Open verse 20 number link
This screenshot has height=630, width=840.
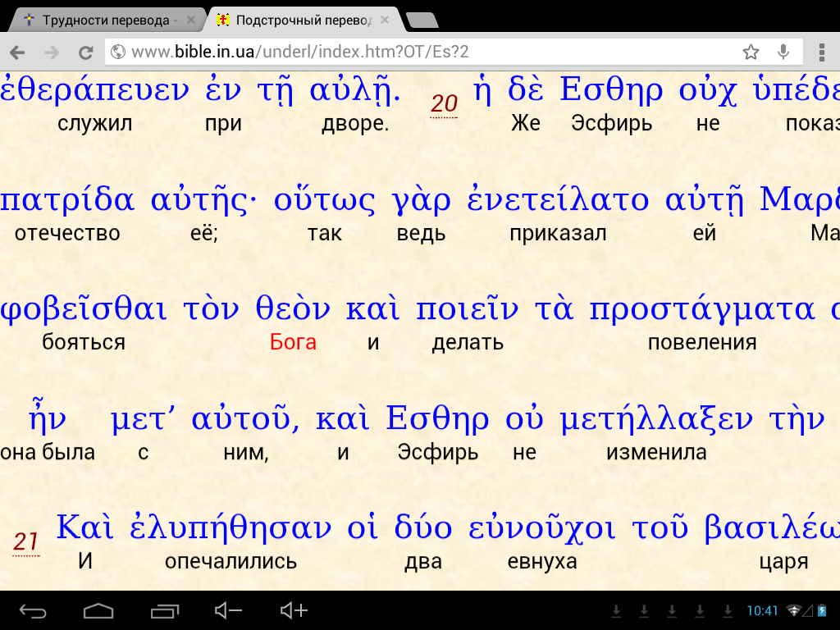tap(444, 103)
